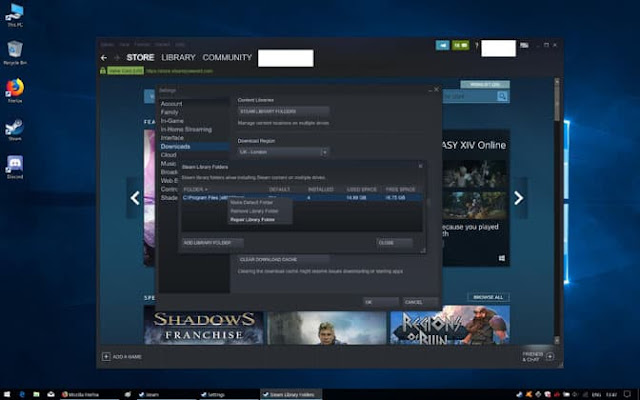Open the Shadows Franchise banner
This screenshot has width=640, height=400.
[x=203, y=327]
